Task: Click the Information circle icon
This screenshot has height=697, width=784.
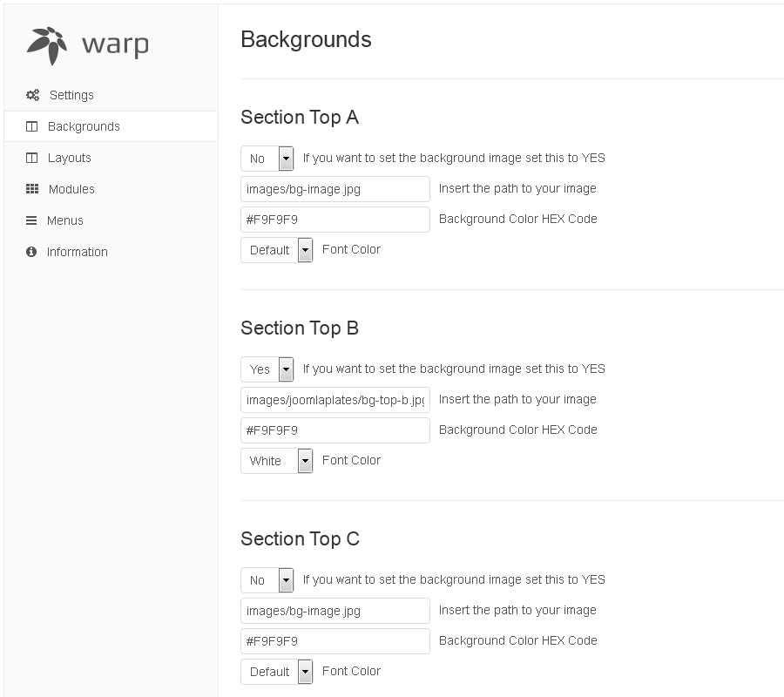Action: coord(32,252)
